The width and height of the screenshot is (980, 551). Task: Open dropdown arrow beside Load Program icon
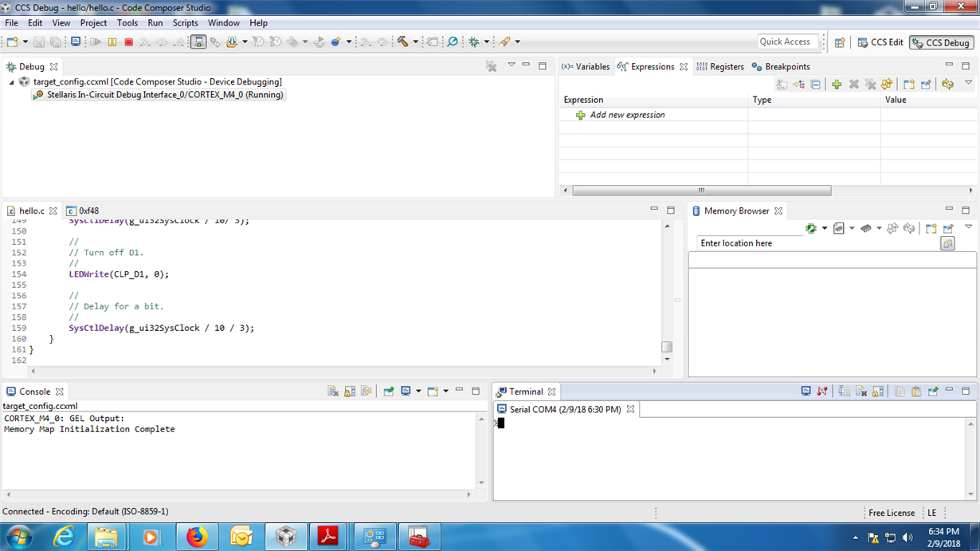[245, 41]
